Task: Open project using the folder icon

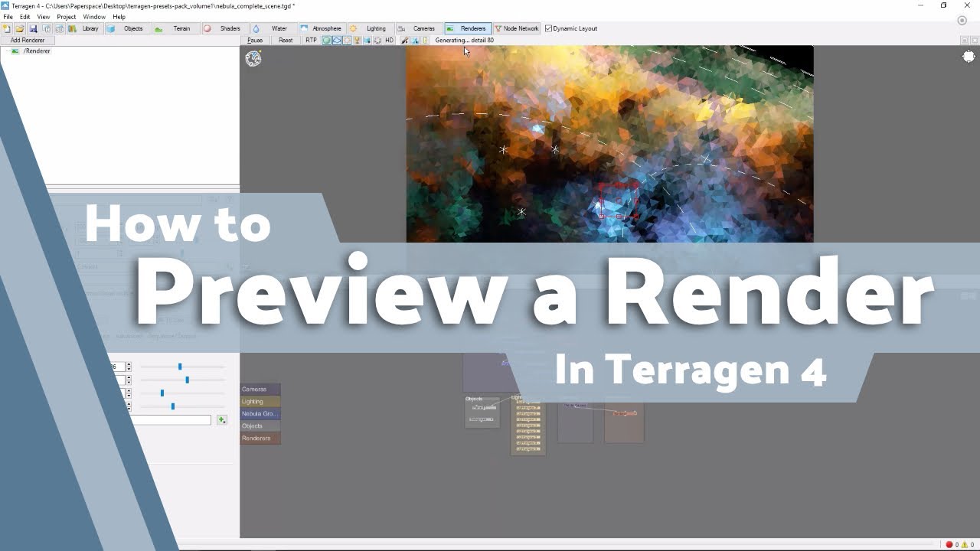Action: point(20,28)
